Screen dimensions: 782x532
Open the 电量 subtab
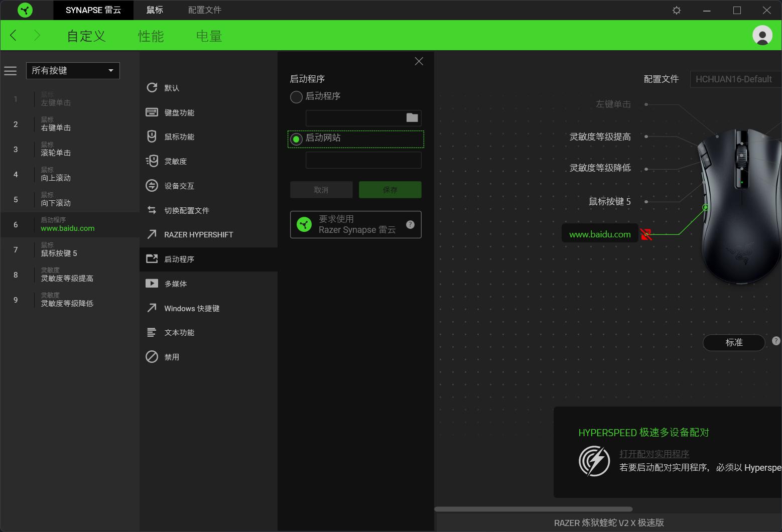[x=209, y=36]
